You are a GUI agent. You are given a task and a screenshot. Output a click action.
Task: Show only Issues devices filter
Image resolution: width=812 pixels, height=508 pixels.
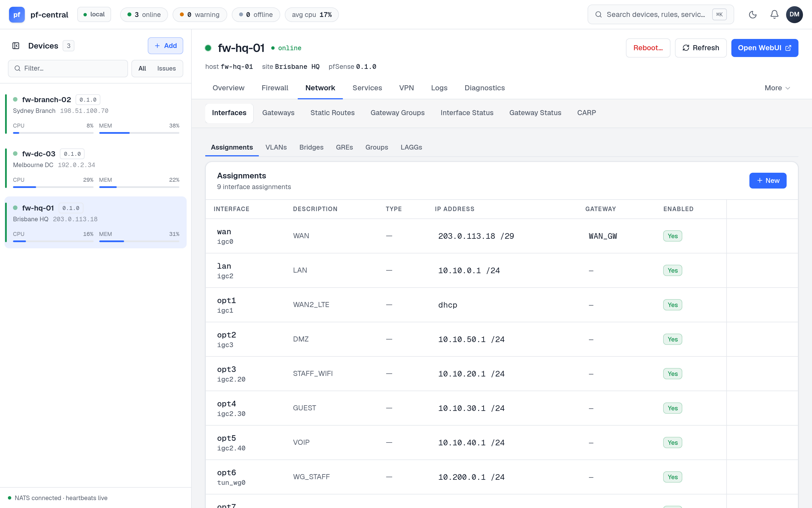pyautogui.click(x=166, y=69)
